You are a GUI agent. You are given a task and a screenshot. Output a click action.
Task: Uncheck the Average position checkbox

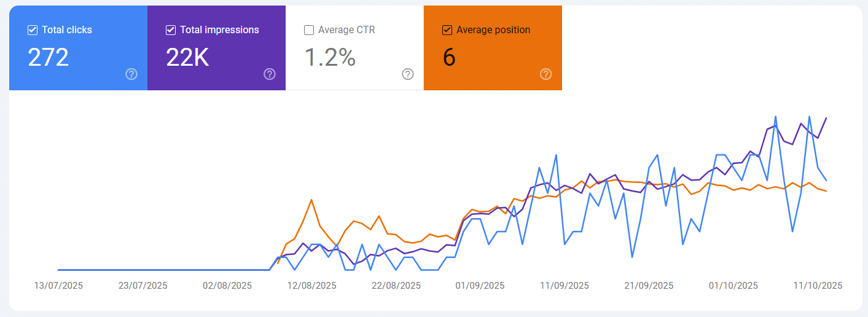(x=447, y=30)
